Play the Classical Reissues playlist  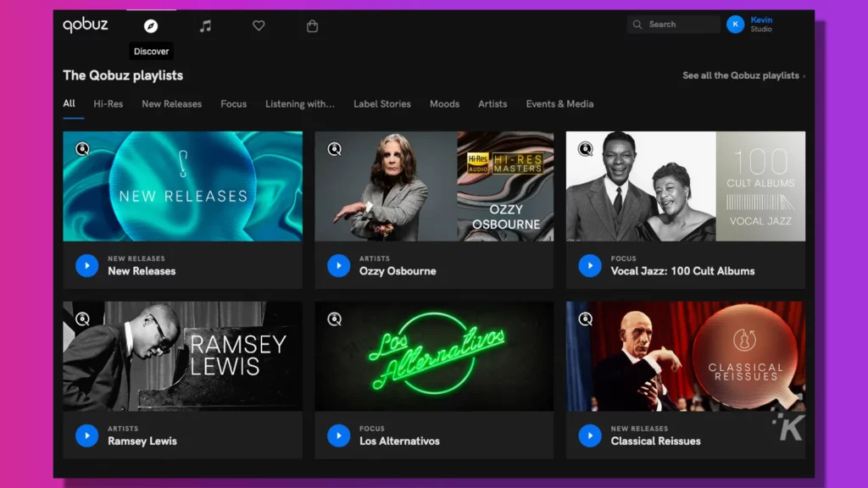coord(589,435)
